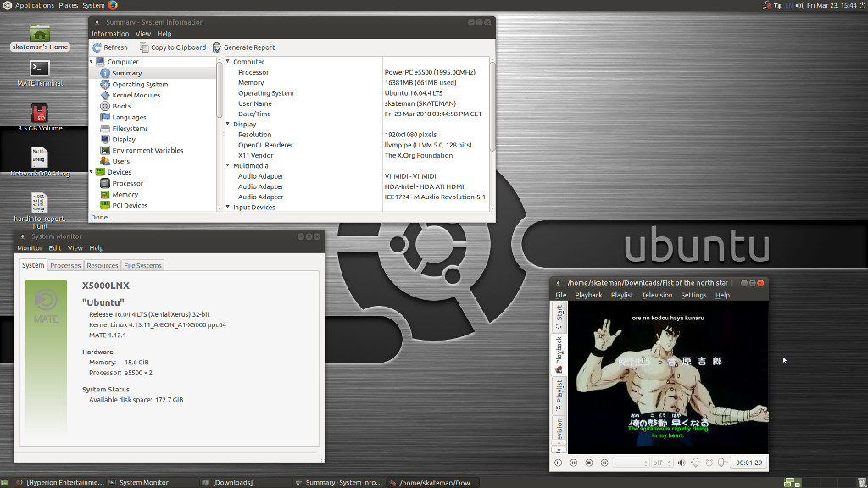Open the Places menu in top panel
Screen dimensions: 868x488
click(68, 5)
